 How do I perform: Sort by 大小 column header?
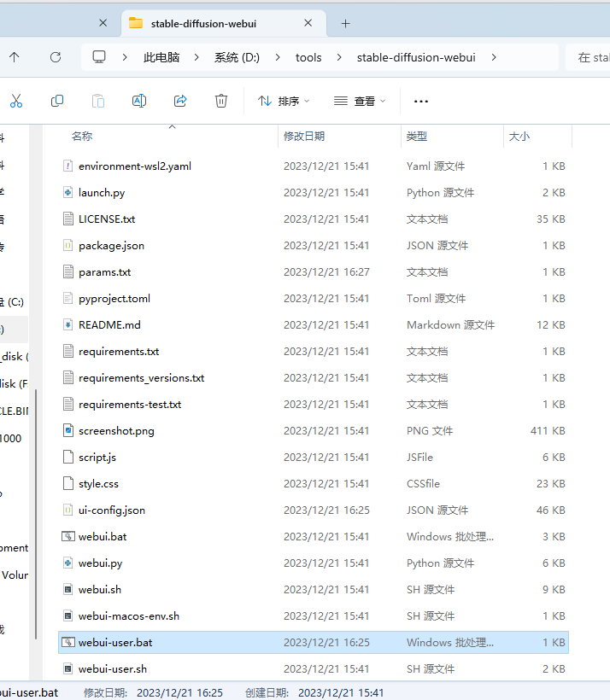519,137
